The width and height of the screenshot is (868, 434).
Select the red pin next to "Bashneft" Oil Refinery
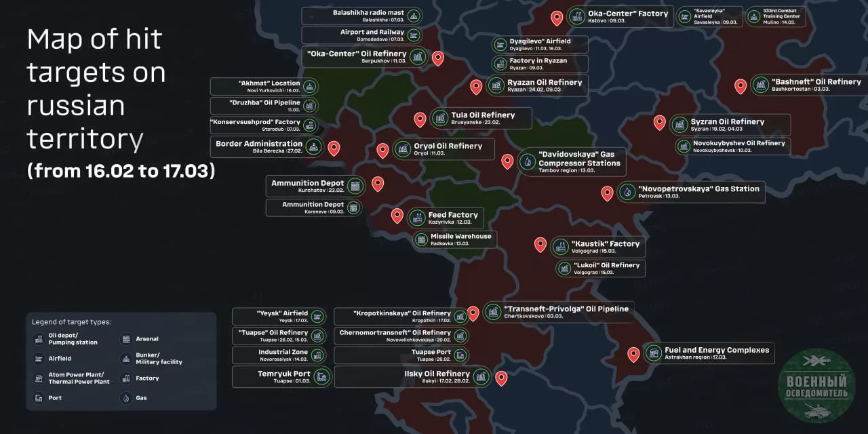(741, 85)
